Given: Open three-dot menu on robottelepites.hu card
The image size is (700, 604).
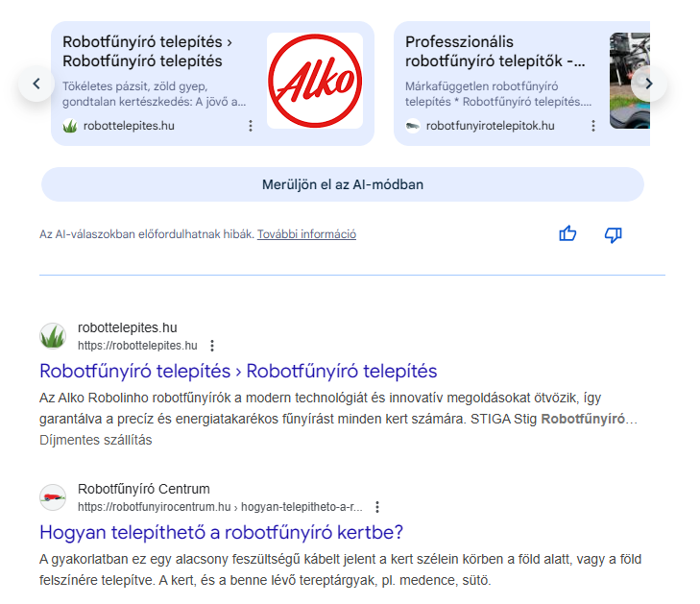Looking at the screenshot, I should click(251, 126).
